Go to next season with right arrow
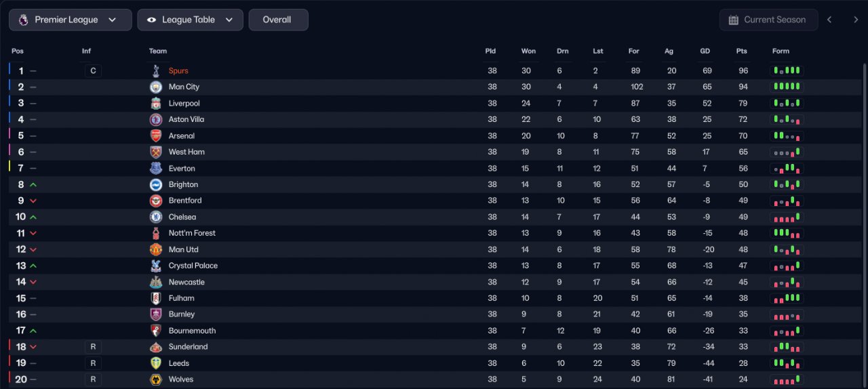 tap(856, 20)
